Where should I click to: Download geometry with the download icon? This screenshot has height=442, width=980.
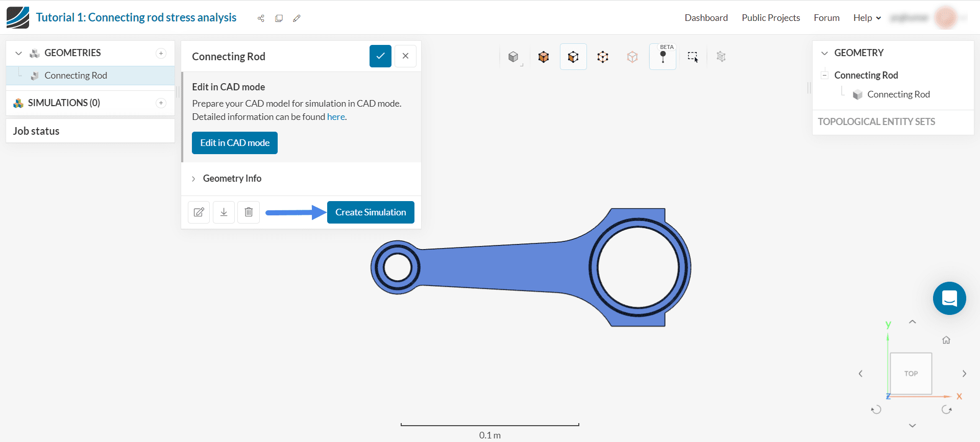[224, 212]
